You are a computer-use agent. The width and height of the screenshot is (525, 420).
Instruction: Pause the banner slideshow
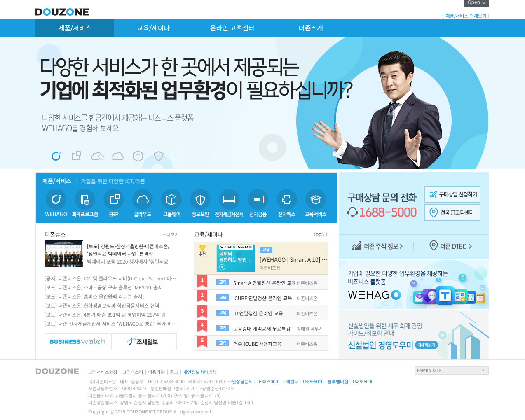pyautogui.click(x=177, y=156)
